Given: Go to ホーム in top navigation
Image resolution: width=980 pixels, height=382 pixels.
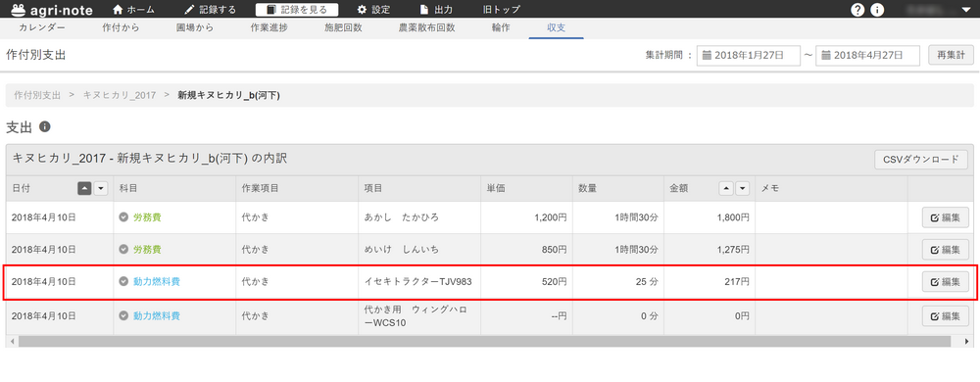Looking at the screenshot, I should coord(133,10).
